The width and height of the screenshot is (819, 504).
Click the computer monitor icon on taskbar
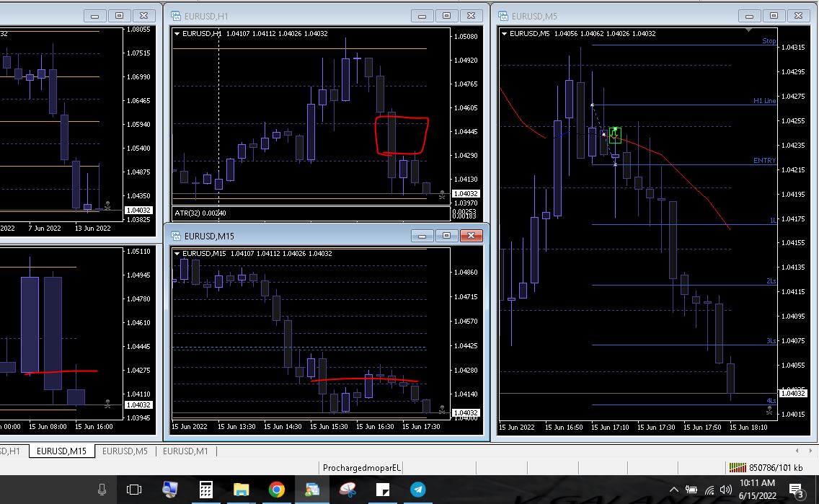point(169,490)
